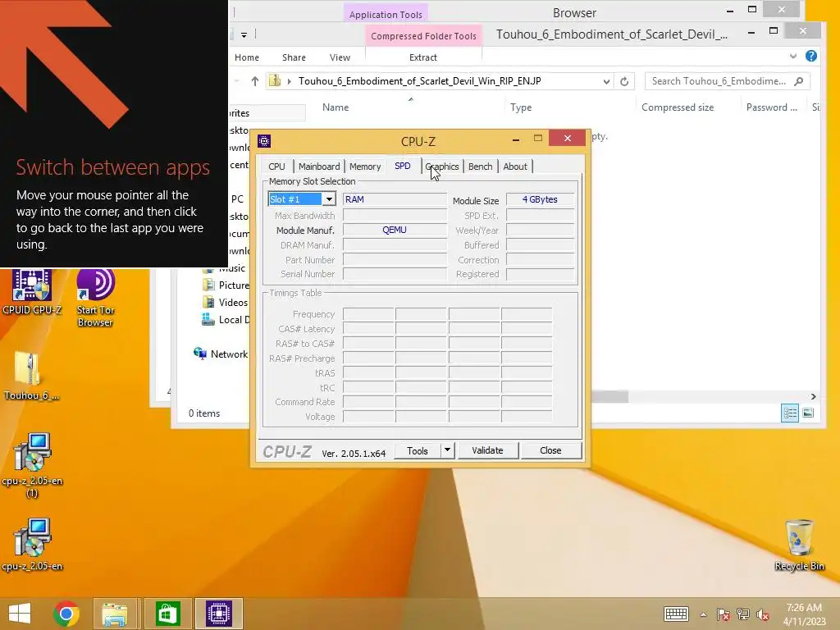Click the address path Touhou_6_Embodiment_of_Scarlet_Devil_Win_RIP_EN.JP
The image size is (840, 630).
419,81
